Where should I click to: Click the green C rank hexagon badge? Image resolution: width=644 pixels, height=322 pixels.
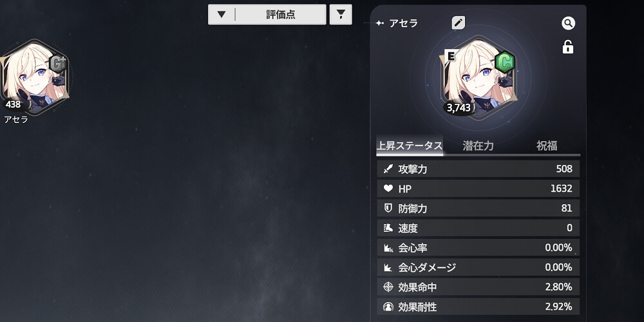pyautogui.click(x=504, y=62)
